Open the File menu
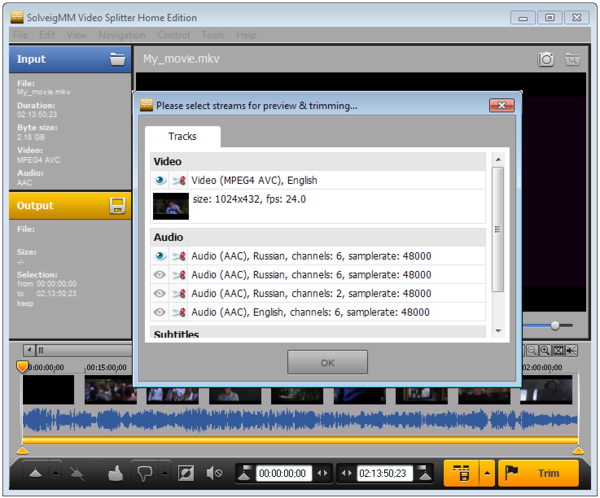This screenshot has width=600, height=498. tap(20, 35)
